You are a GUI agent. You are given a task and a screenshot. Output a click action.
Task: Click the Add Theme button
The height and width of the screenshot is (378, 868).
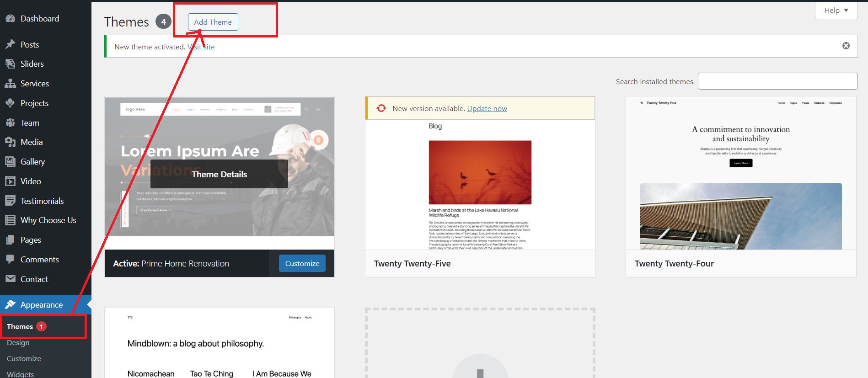pyautogui.click(x=213, y=22)
